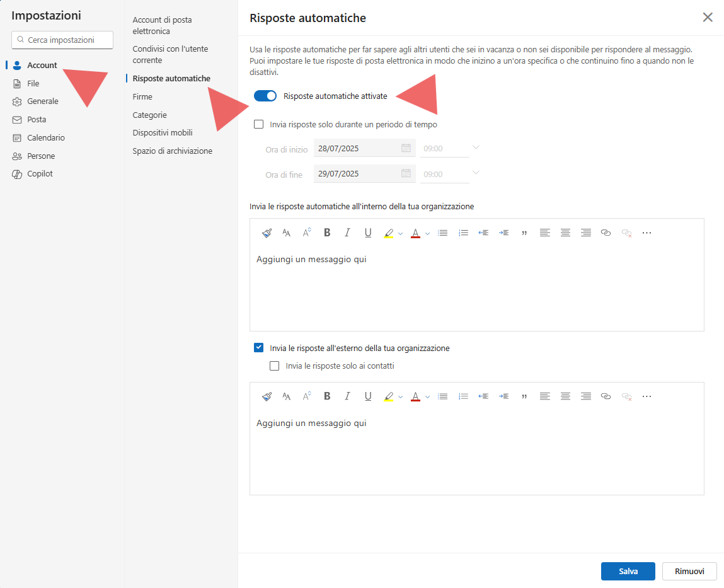
Task: Select Dispositivi mobili submenu item
Action: (x=163, y=132)
